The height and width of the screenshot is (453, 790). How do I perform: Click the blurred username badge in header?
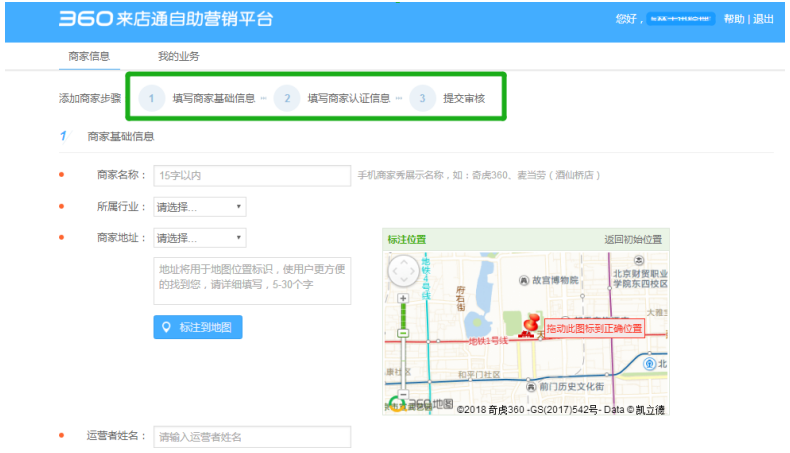pos(680,19)
